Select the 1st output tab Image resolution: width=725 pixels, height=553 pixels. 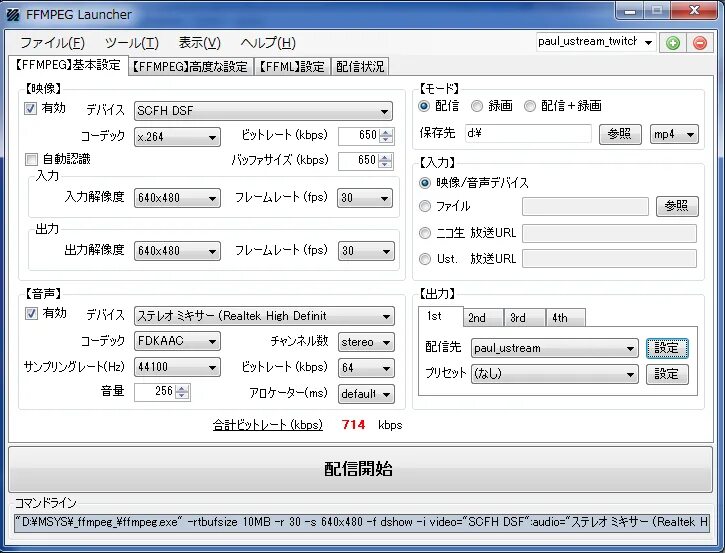[440, 317]
